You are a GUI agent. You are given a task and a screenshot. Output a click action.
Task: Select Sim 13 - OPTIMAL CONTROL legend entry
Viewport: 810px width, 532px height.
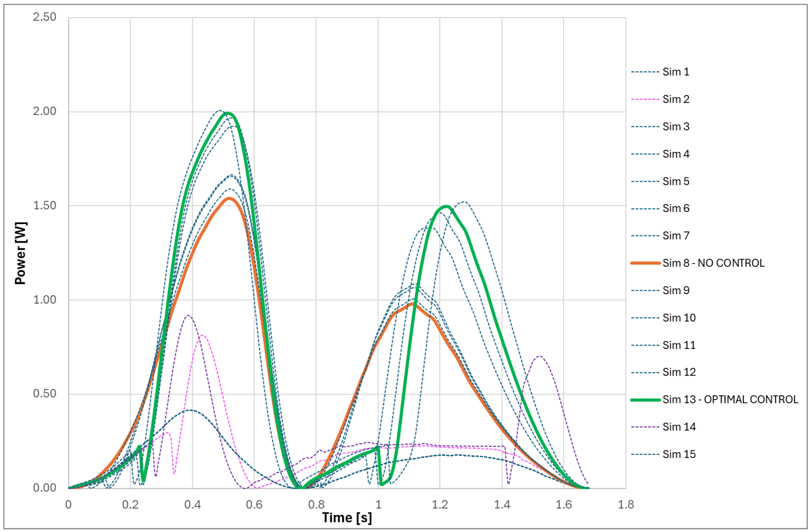point(730,399)
